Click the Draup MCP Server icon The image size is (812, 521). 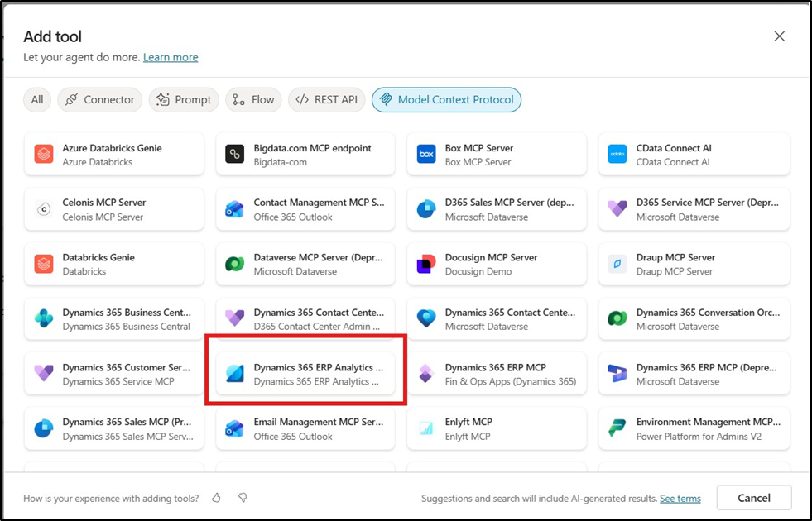[617, 264]
